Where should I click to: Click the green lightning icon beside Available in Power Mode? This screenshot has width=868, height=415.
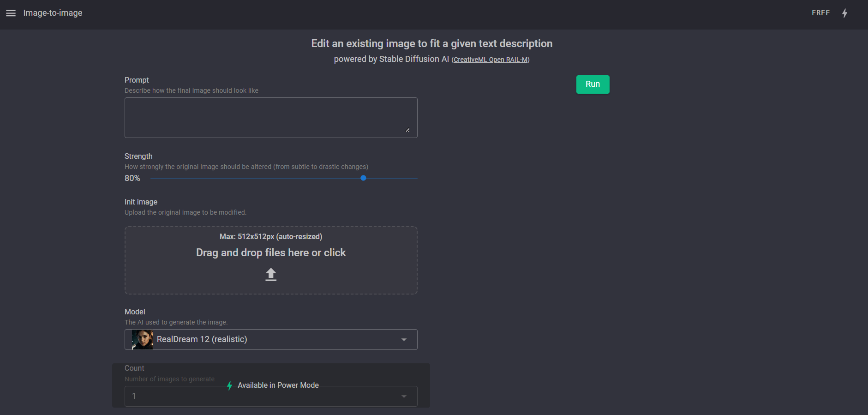229,385
